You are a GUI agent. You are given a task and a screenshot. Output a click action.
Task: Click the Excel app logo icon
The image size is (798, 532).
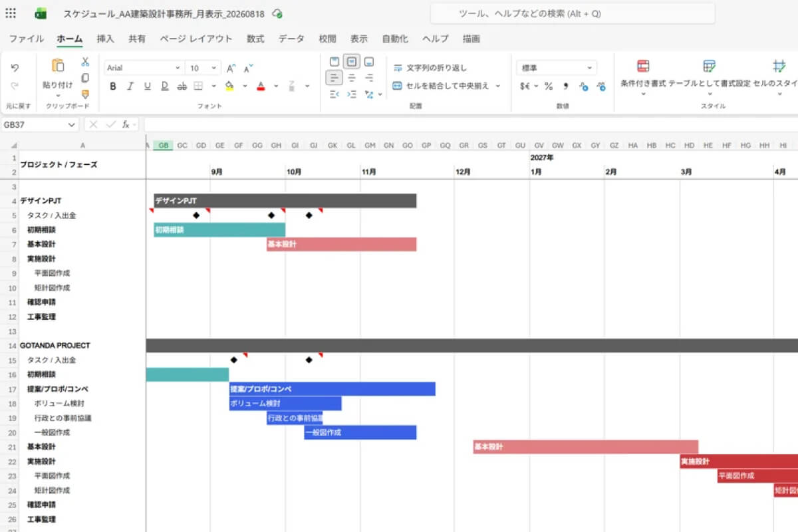[40, 13]
